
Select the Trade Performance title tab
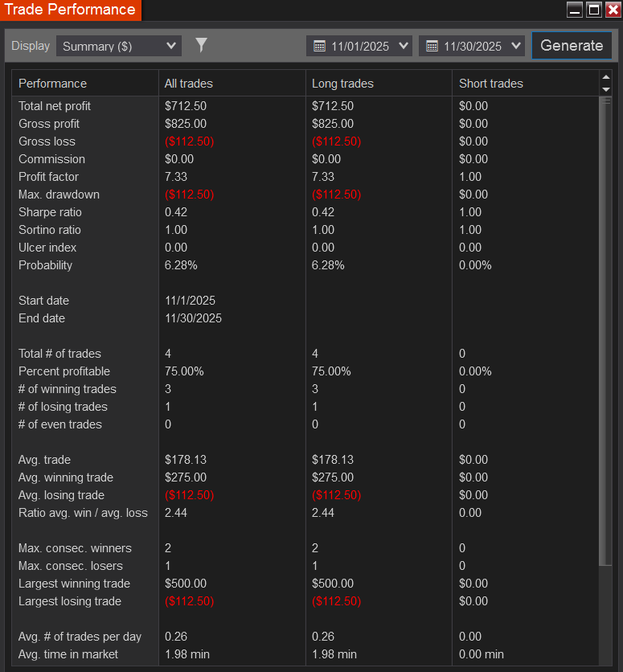71,10
